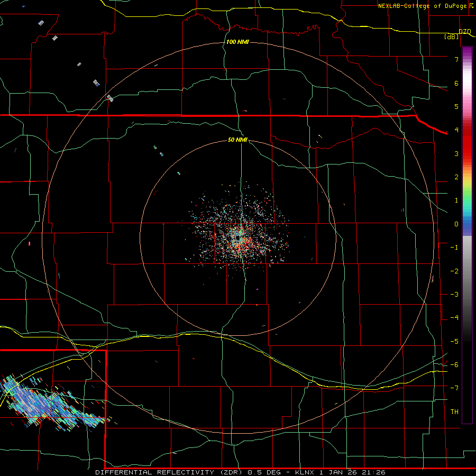
Task: Click the "50 NMI" range ring label
Action: click(237, 140)
